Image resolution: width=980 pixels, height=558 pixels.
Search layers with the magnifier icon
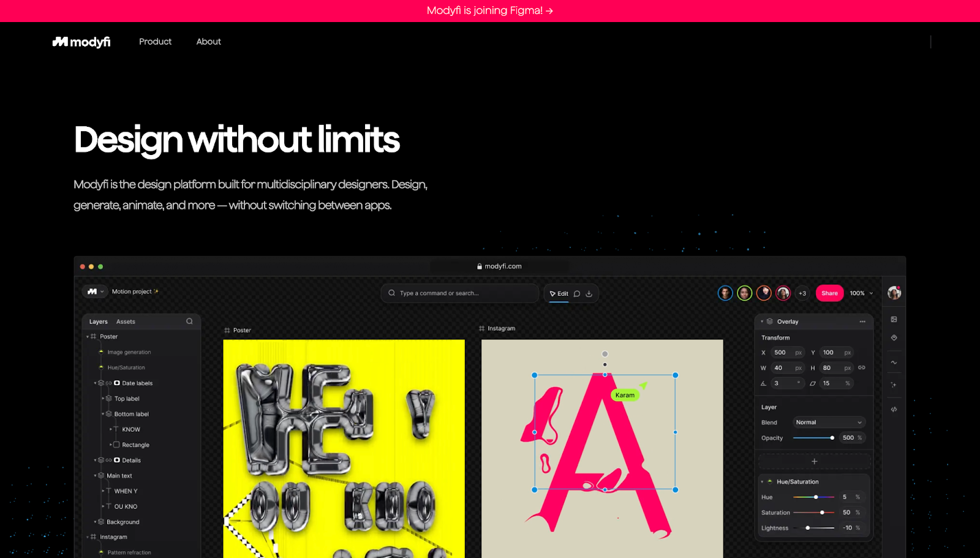pos(189,321)
